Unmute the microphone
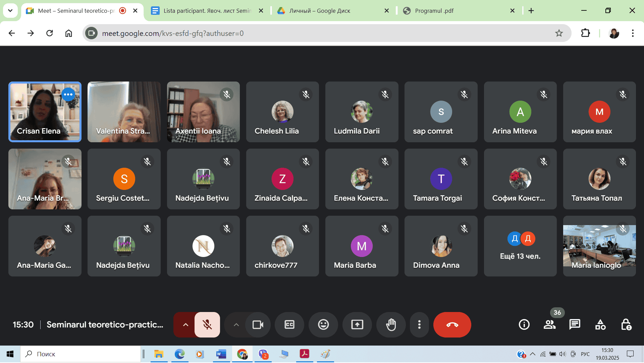The image size is (644, 363). tap(207, 325)
